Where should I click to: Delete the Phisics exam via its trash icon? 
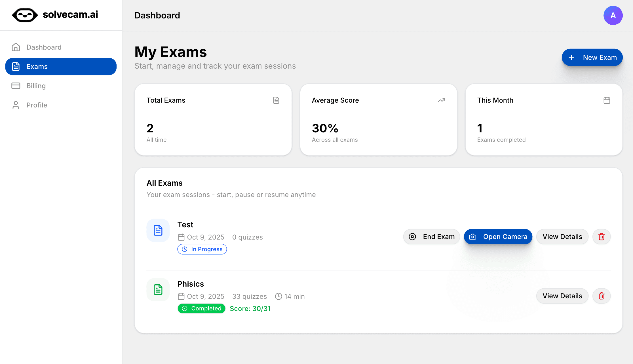601,296
